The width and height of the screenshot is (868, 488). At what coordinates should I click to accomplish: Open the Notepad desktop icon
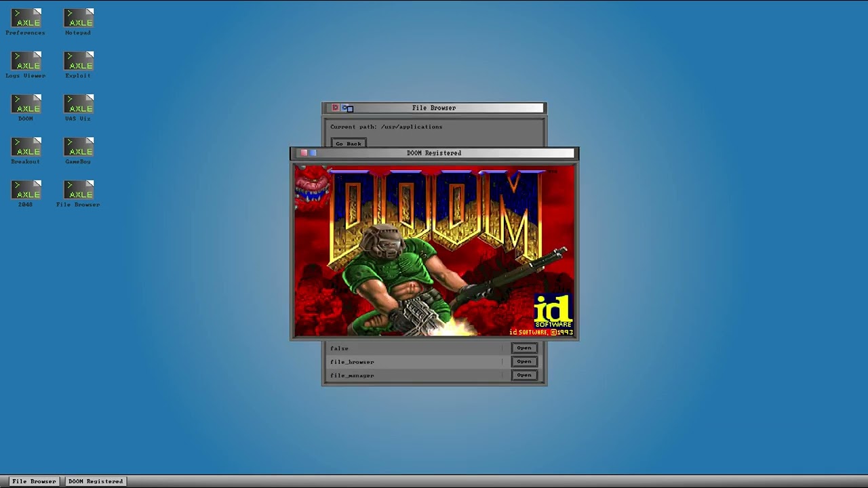click(78, 22)
